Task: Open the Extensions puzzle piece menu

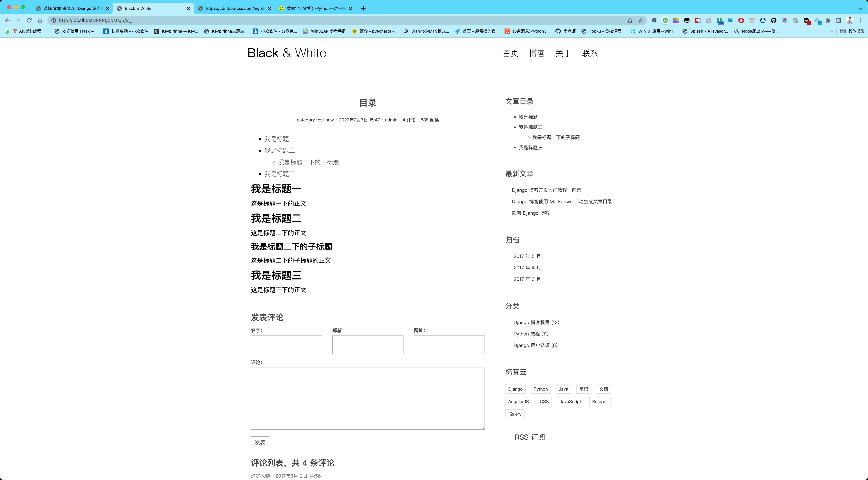Action: pos(828,20)
